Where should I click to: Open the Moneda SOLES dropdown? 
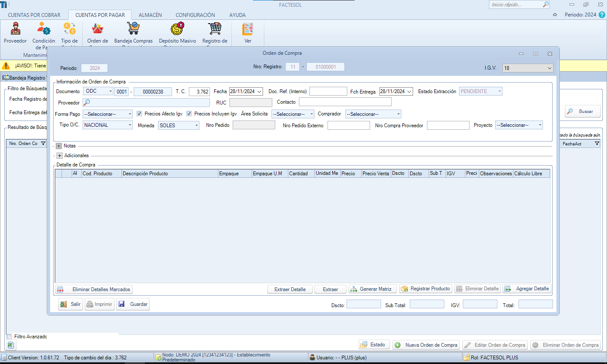tap(178, 126)
